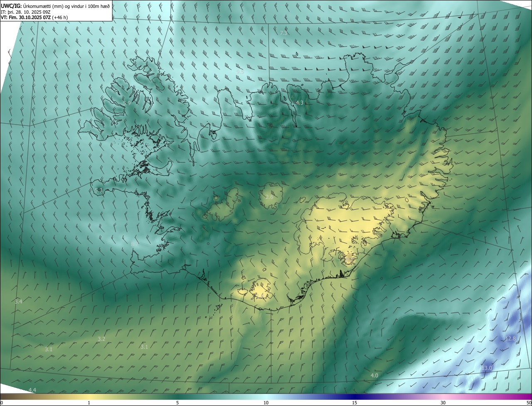
Task: Click the 8.7 value label on the map
Action: (135, 244)
